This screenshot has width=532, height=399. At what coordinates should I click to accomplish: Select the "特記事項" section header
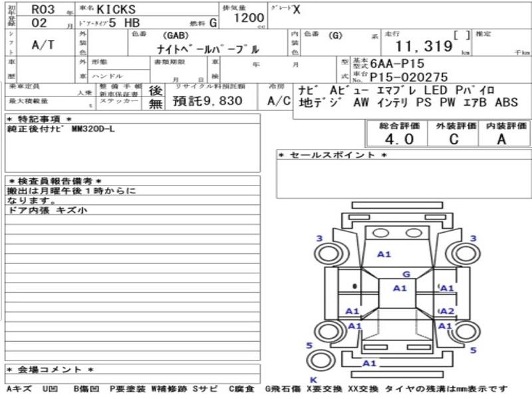pos(39,119)
